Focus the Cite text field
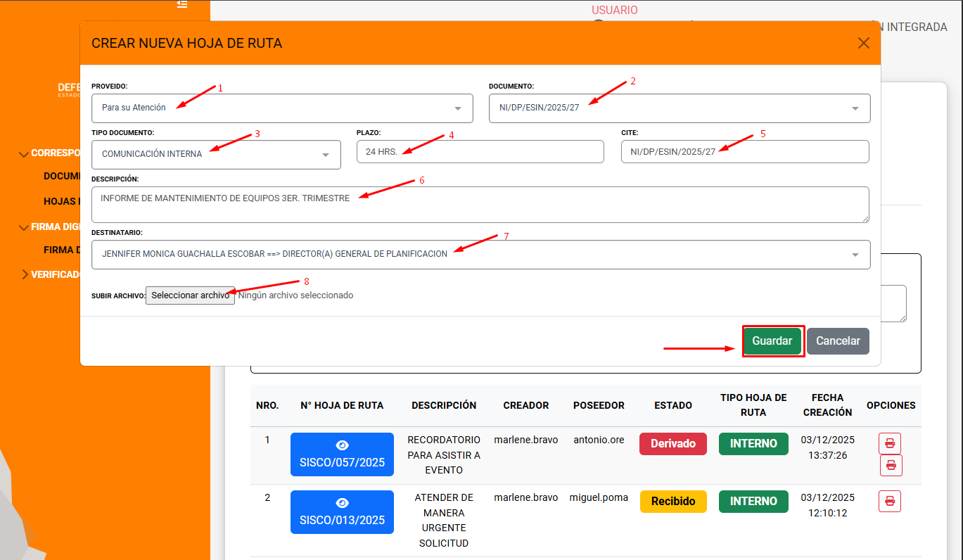The height and width of the screenshot is (560, 963). click(744, 152)
